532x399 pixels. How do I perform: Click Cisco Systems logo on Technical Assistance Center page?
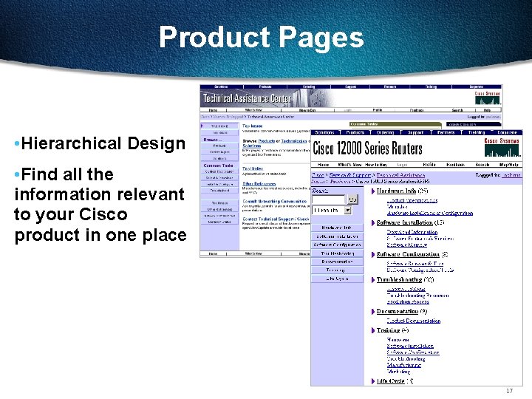point(487,98)
